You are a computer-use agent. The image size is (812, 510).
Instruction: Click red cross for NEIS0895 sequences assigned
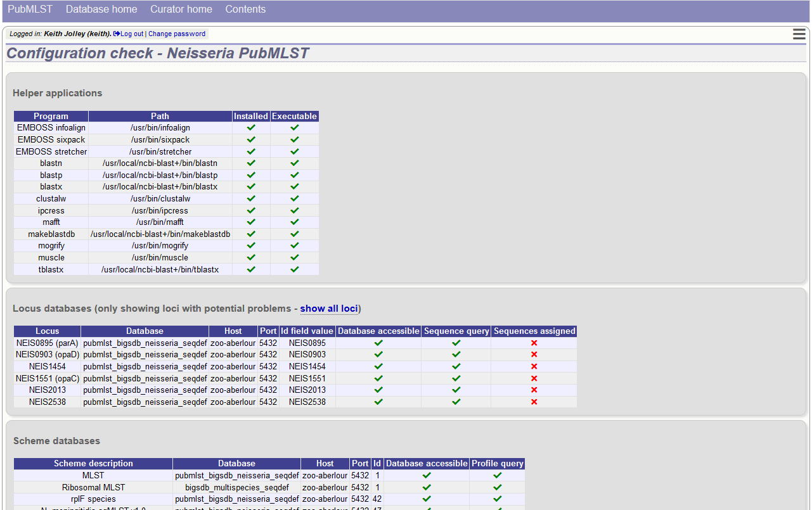tap(534, 343)
